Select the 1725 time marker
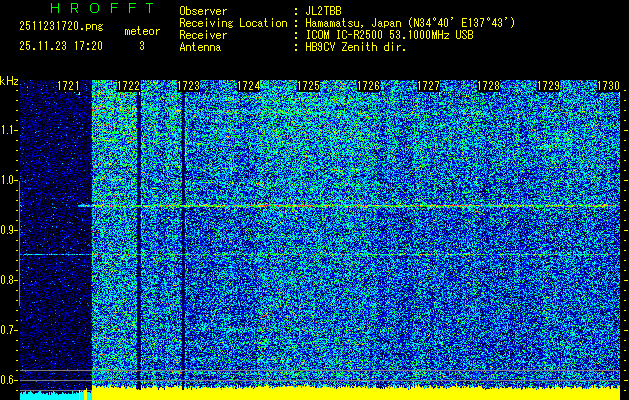 308,87
